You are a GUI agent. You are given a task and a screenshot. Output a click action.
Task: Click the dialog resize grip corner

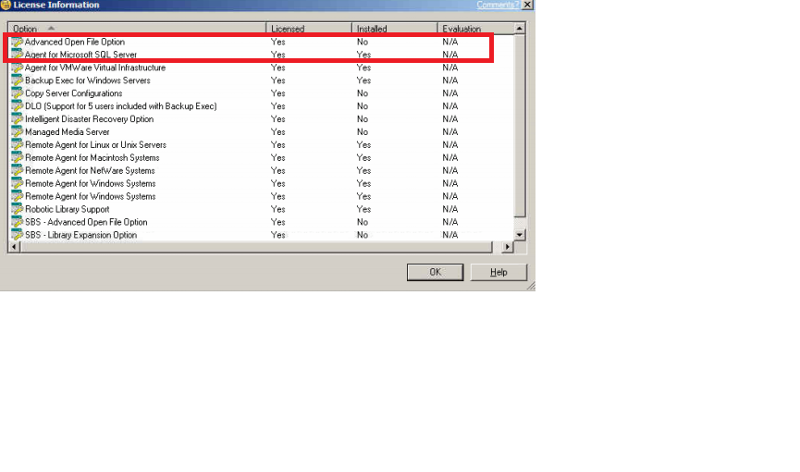(x=530, y=286)
